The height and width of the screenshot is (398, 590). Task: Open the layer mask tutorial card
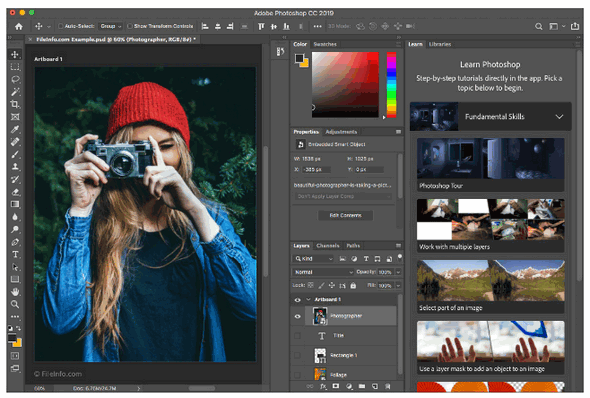[491, 347]
